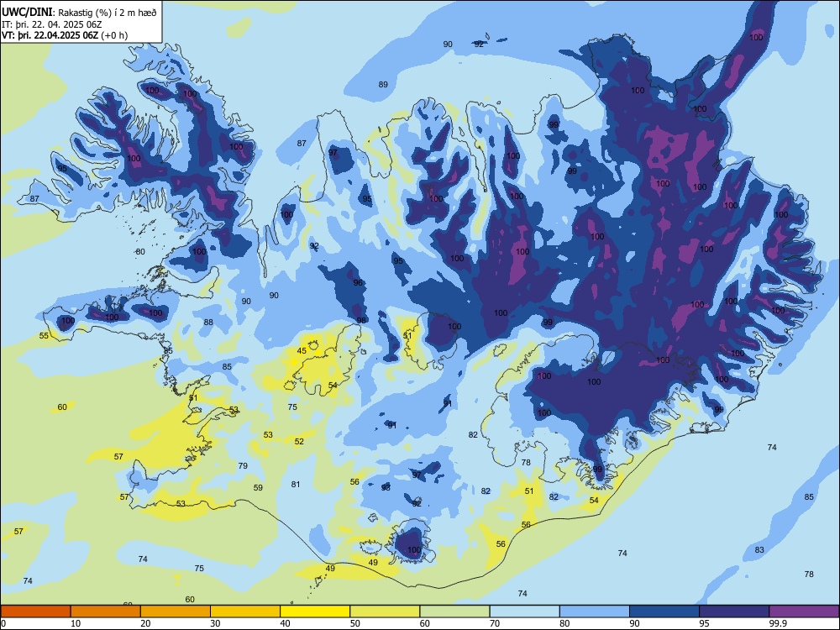Click the dark orange 0–10 legend swatch
Viewport: 840px width, 630px height.
35,612
